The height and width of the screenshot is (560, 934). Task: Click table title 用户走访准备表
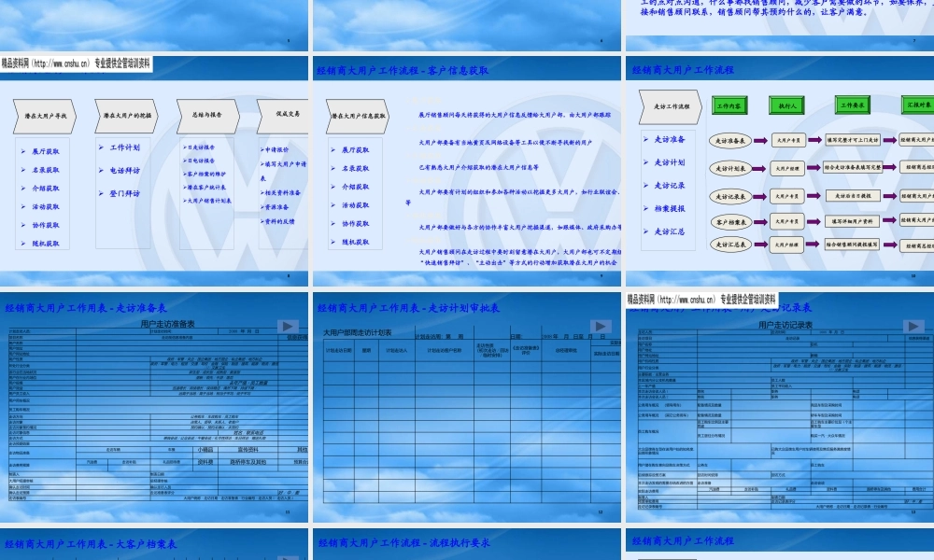(x=167, y=324)
